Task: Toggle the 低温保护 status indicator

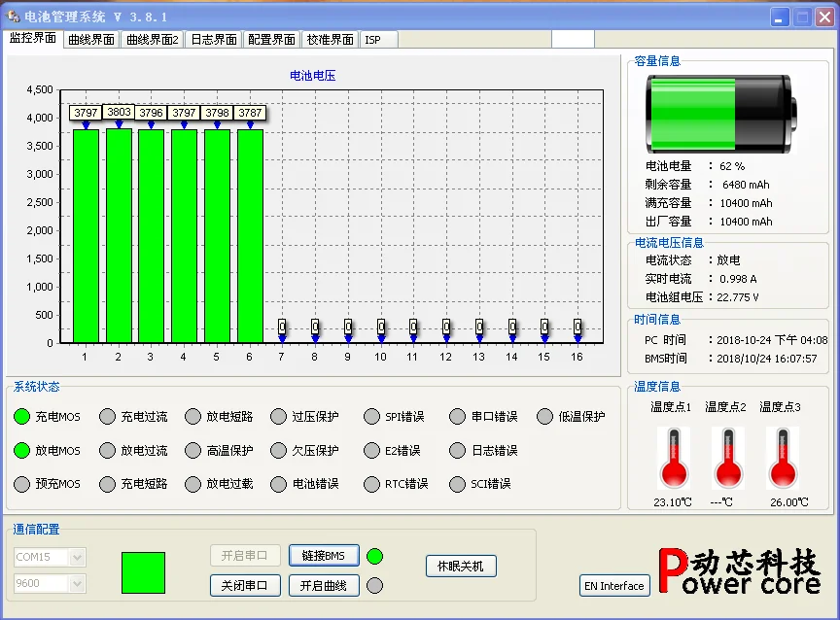Action: click(x=544, y=417)
